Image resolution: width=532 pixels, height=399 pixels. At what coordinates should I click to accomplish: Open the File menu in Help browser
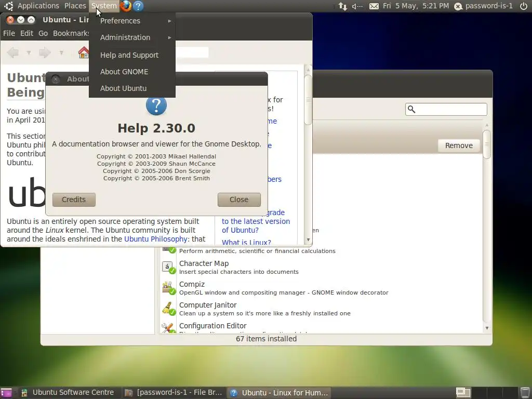pos(9,33)
